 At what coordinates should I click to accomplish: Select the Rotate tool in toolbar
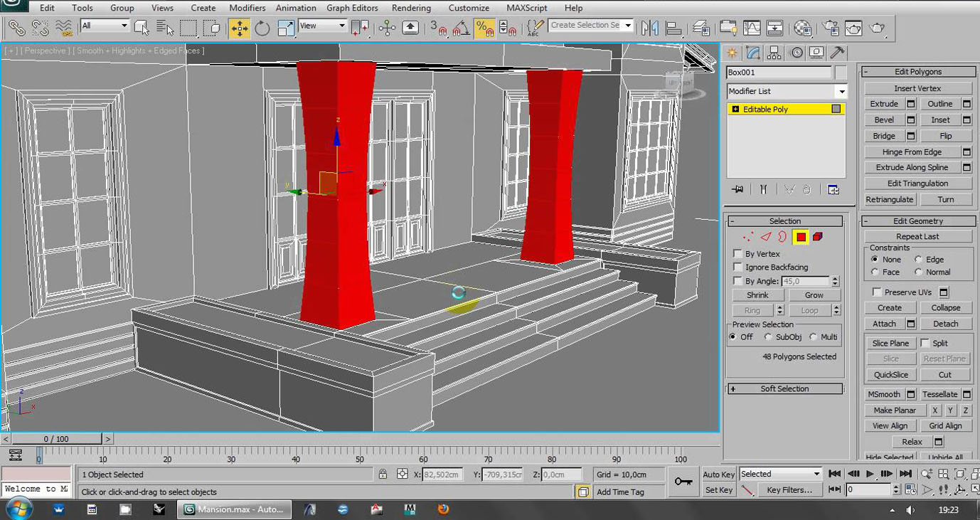pyautogui.click(x=262, y=28)
